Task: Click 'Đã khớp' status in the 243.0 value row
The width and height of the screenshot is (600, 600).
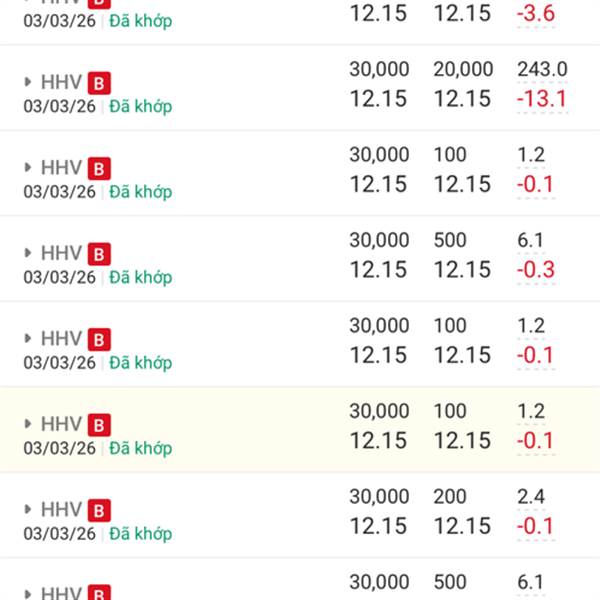Action: click(140, 106)
